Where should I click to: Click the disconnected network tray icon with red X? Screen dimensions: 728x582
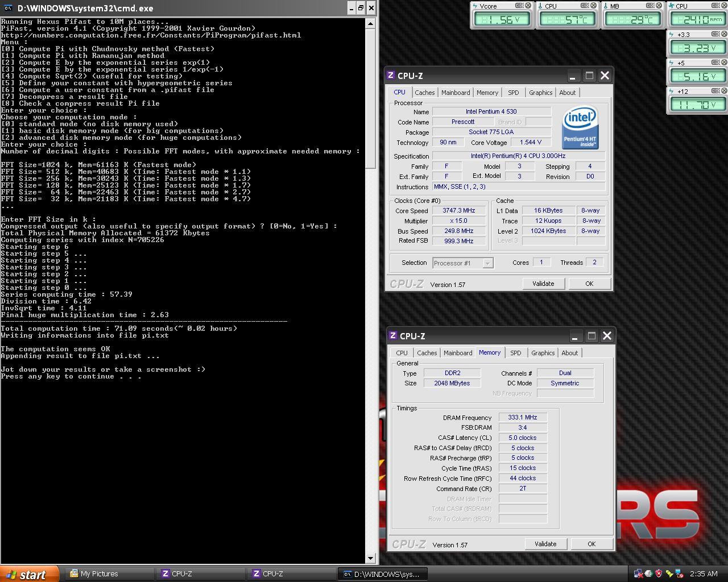click(x=638, y=573)
